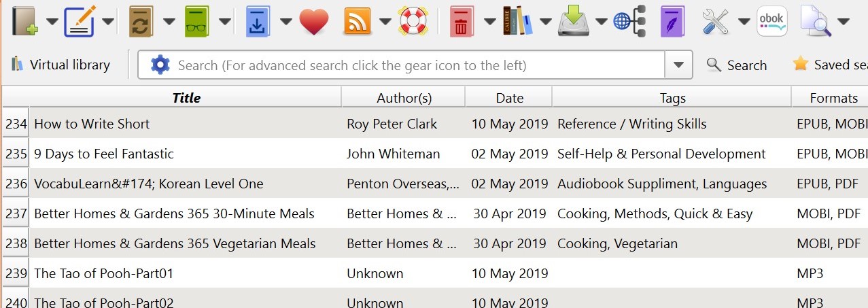The image size is (868, 308).
Task: Click the Help lifebuoy icon
Action: 412,22
